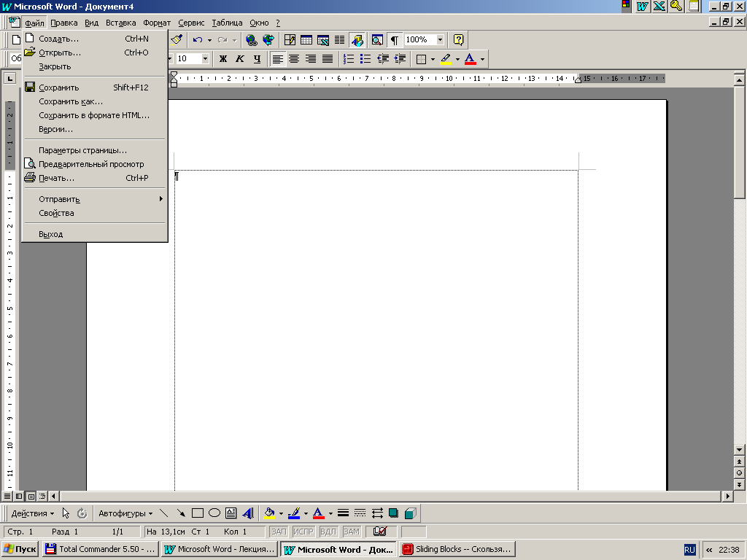747x560 pixels.
Task: Select the Oval drawing tool
Action: pos(214,513)
